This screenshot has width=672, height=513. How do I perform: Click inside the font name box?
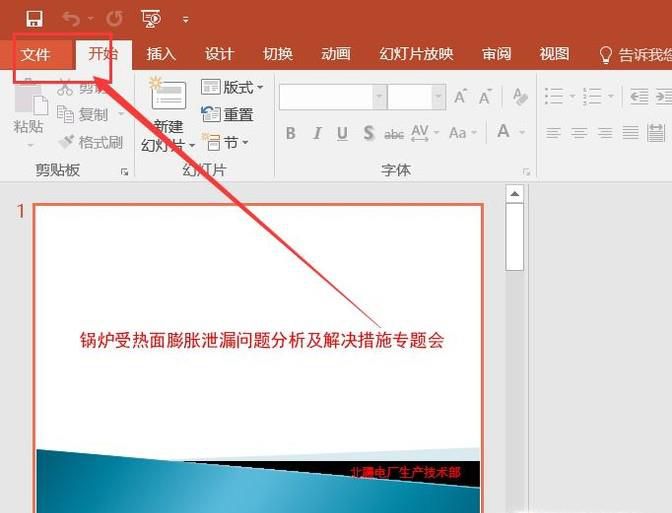326,97
